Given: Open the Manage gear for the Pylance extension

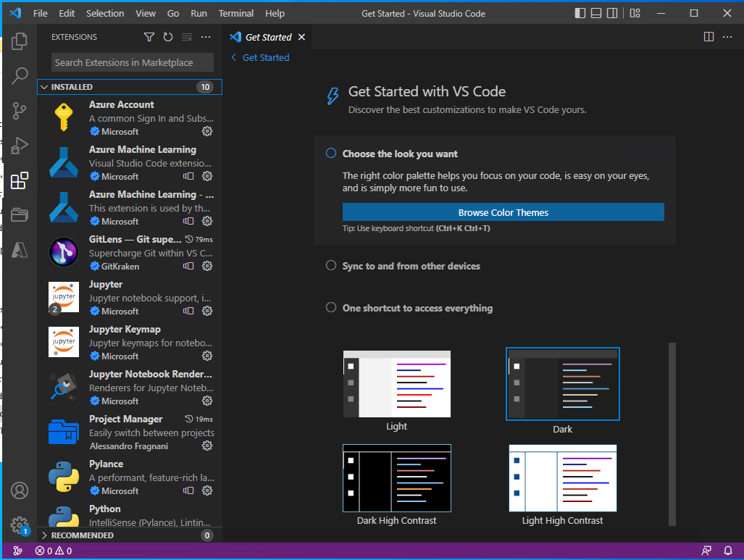Looking at the screenshot, I should (207, 490).
